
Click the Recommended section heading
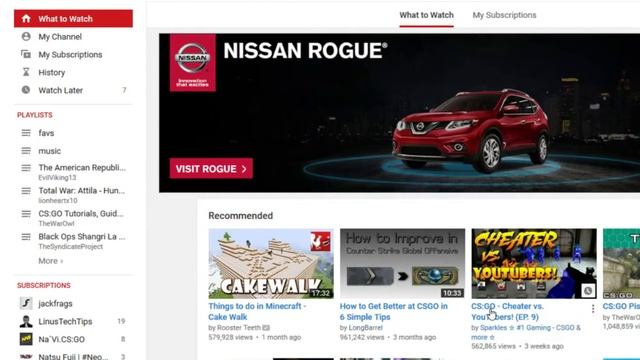pyautogui.click(x=240, y=216)
